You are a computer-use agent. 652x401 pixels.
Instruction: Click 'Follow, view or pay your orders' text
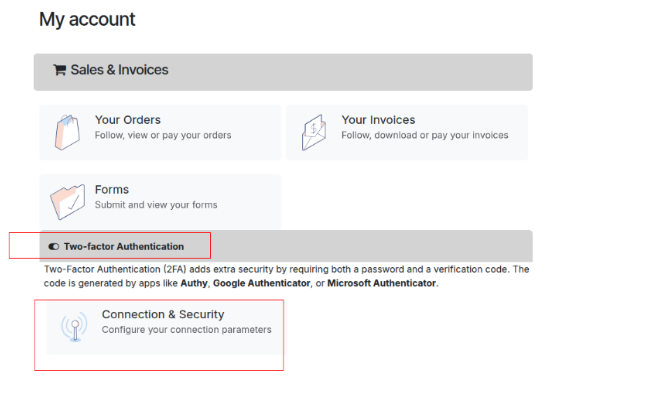[x=163, y=135]
